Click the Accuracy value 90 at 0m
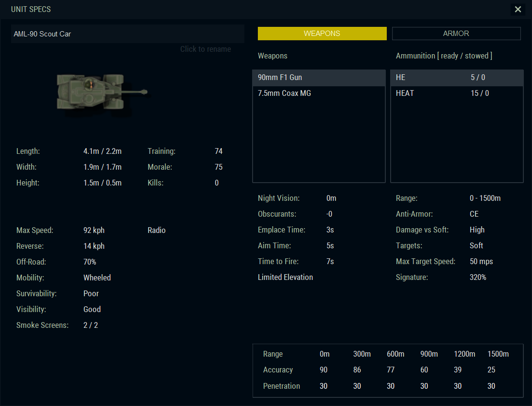This screenshot has height=406, width=532. [324, 370]
